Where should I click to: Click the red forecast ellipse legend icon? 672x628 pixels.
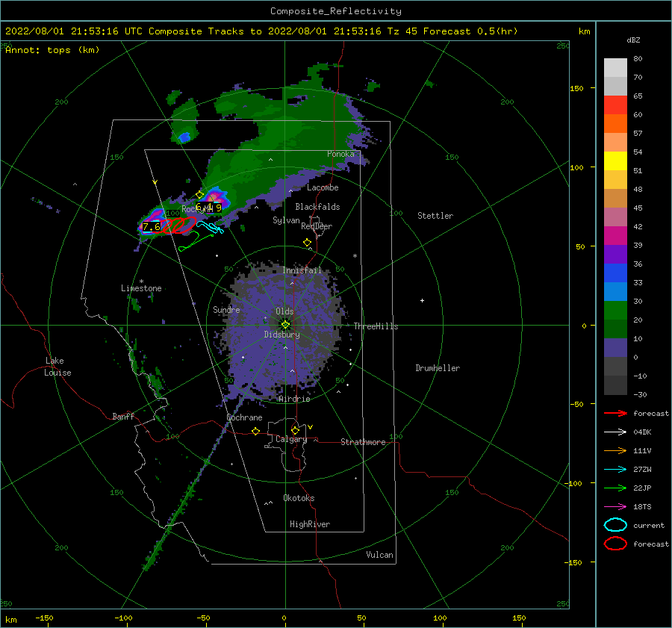click(x=615, y=544)
